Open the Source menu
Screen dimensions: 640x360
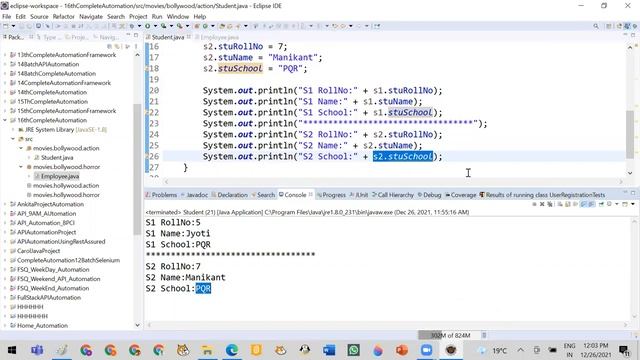coord(39,16)
